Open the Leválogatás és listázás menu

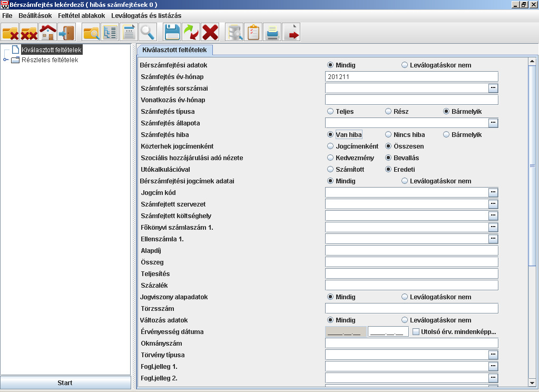pos(146,15)
